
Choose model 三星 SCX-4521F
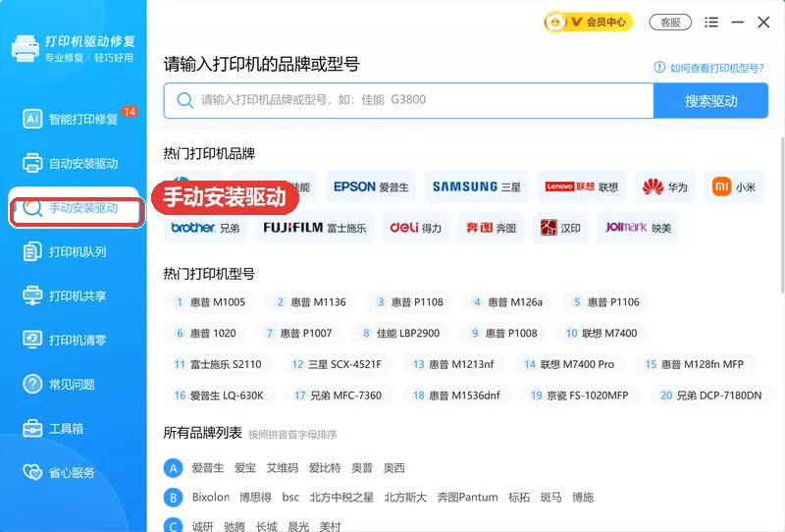click(x=337, y=364)
